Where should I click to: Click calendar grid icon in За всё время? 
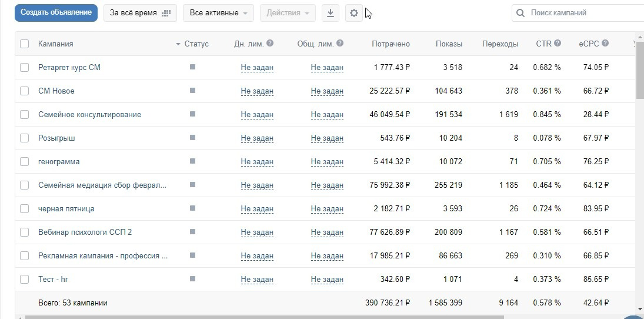166,13
